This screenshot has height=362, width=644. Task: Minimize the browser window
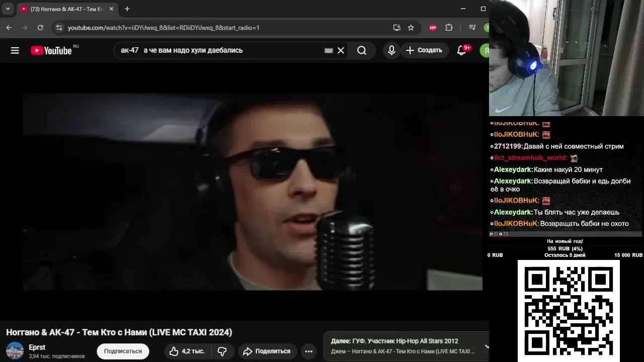click(463, 9)
